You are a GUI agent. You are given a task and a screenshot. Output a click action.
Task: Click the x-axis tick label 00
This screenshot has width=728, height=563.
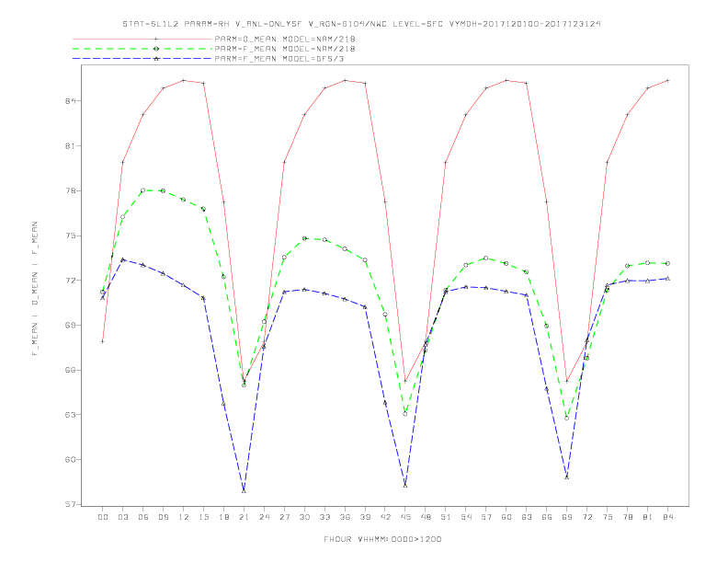103,517
